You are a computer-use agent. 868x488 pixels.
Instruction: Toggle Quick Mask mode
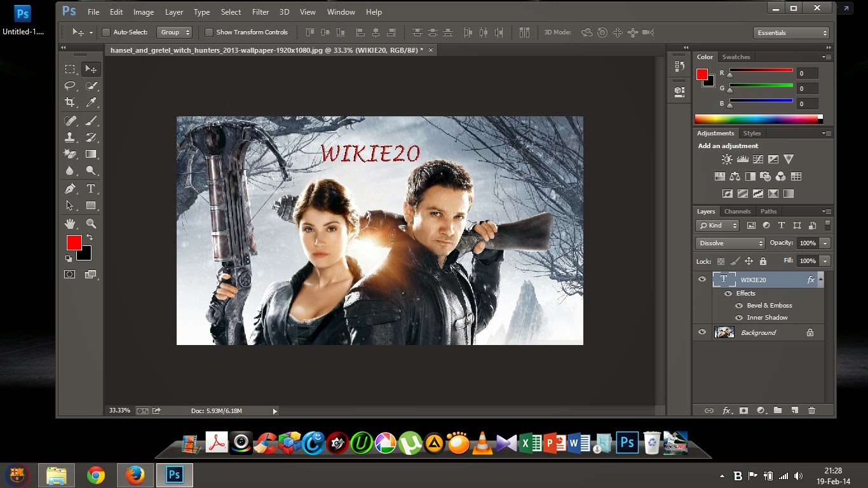click(70, 274)
